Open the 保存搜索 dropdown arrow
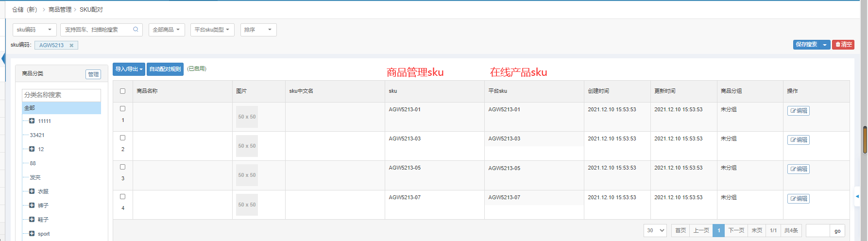The height and width of the screenshot is (241, 868). 825,45
